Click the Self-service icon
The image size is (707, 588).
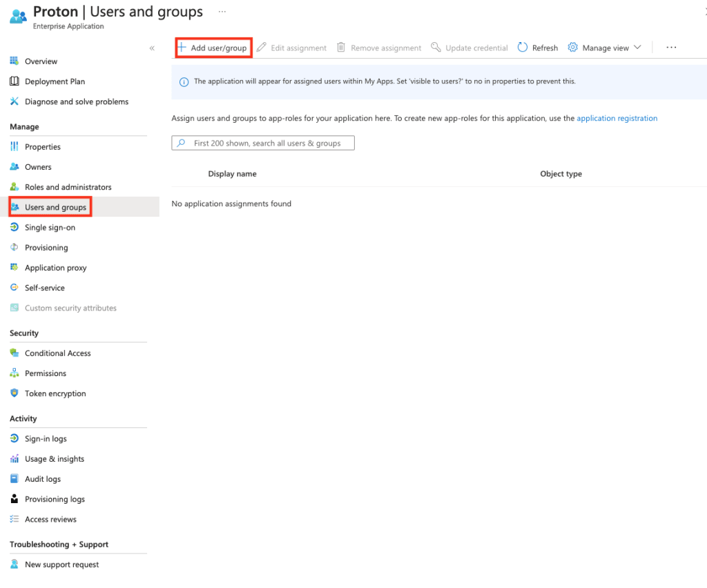tap(14, 288)
